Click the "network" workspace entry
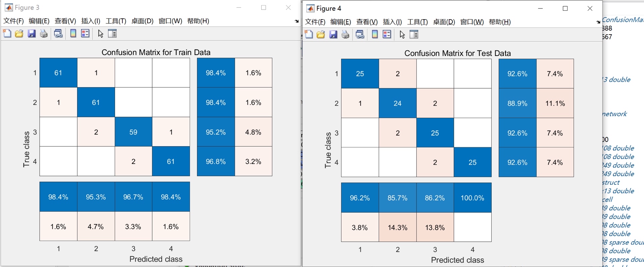This screenshot has height=267, width=644. [614, 114]
